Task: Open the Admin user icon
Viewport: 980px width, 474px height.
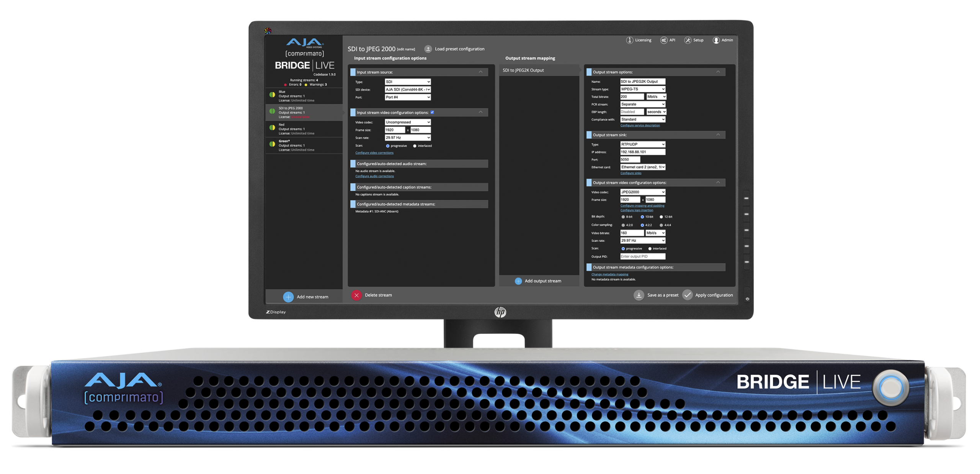Action: pyautogui.click(x=716, y=40)
